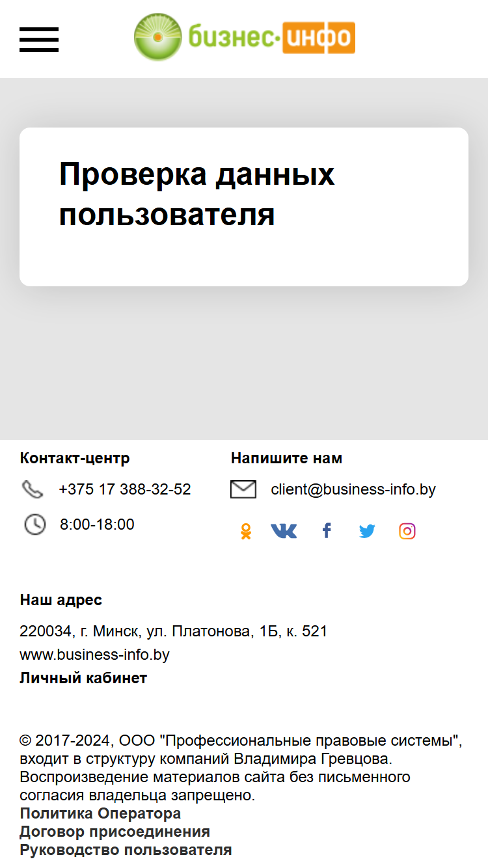Call the number +375 17 388-32-52
Screen dimensions: 488x868
125,489
